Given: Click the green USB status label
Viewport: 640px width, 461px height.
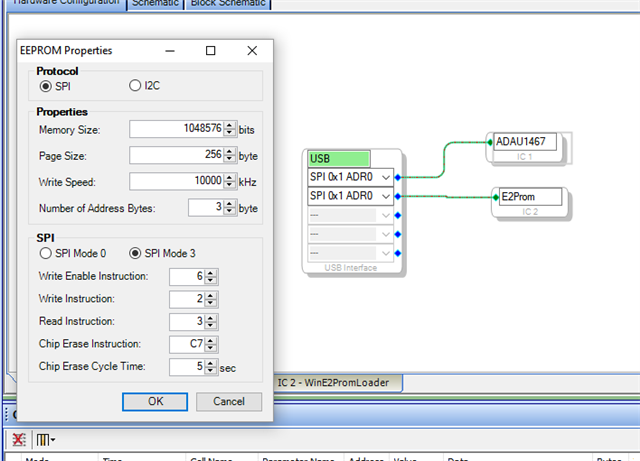Looking at the screenshot, I should [x=339, y=158].
